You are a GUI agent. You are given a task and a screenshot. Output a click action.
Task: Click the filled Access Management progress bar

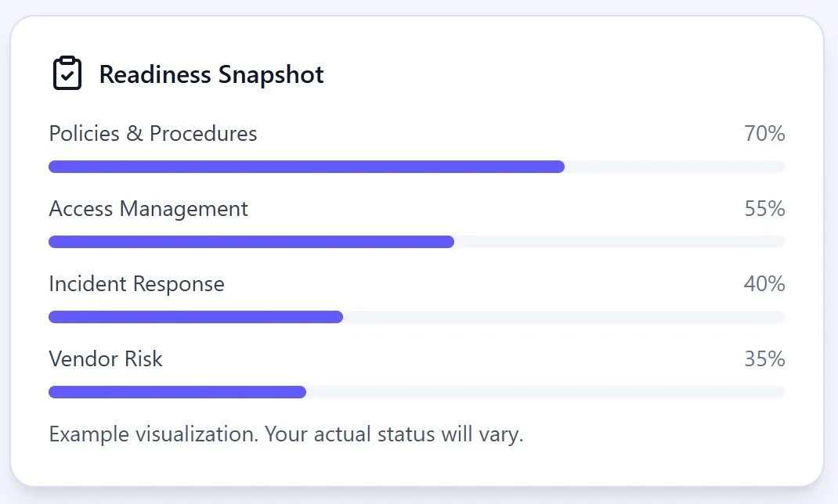[x=251, y=242]
